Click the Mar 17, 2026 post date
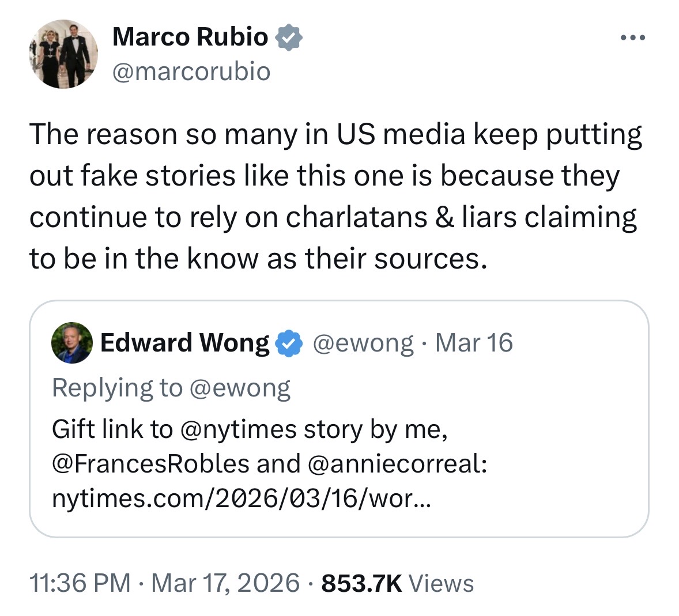Image resolution: width=679 pixels, height=616 pixels. coord(225,583)
